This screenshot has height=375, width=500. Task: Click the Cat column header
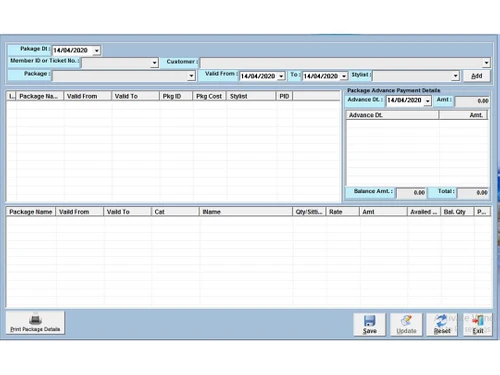tap(175, 212)
